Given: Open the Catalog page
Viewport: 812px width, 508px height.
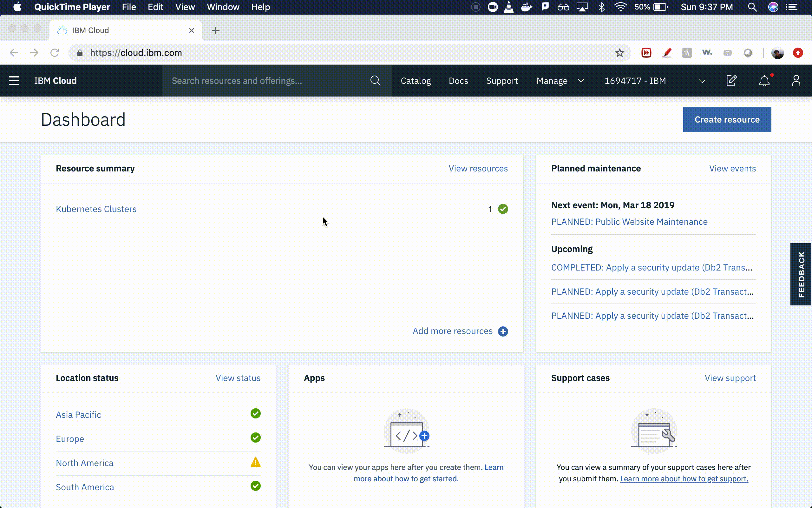Looking at the screenshot, I should click(416, 81).
